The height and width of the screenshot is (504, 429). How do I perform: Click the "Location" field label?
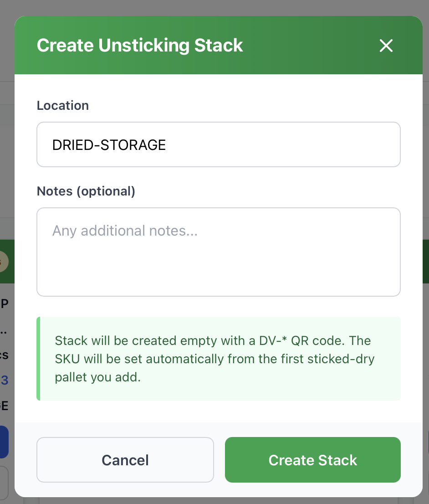click(x=63, y=106)
